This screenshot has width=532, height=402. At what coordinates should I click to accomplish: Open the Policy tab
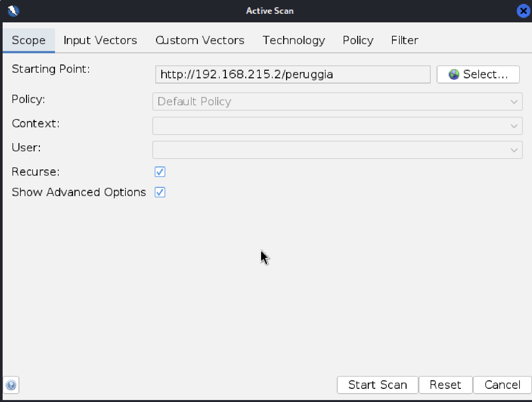click(358, 40)
